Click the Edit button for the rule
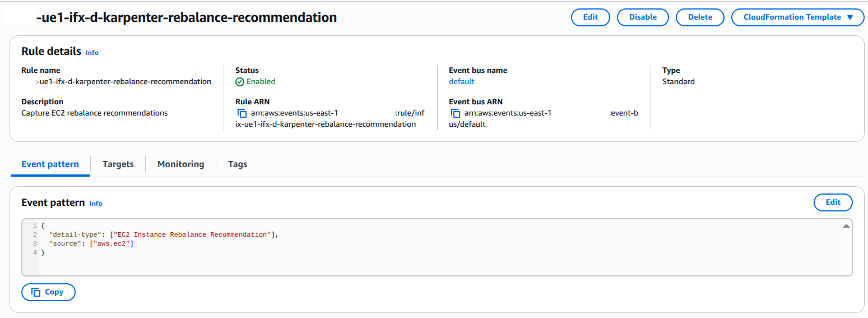 590,17
